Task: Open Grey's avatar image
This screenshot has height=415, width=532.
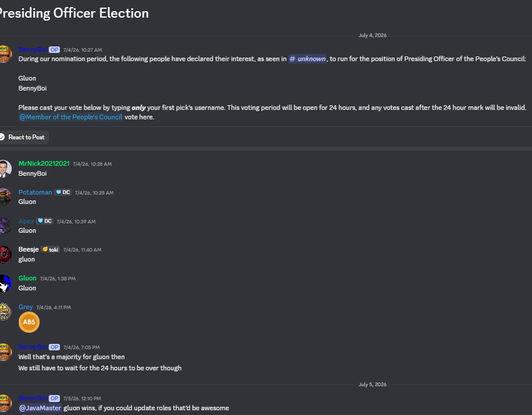Action: (5, 312)
